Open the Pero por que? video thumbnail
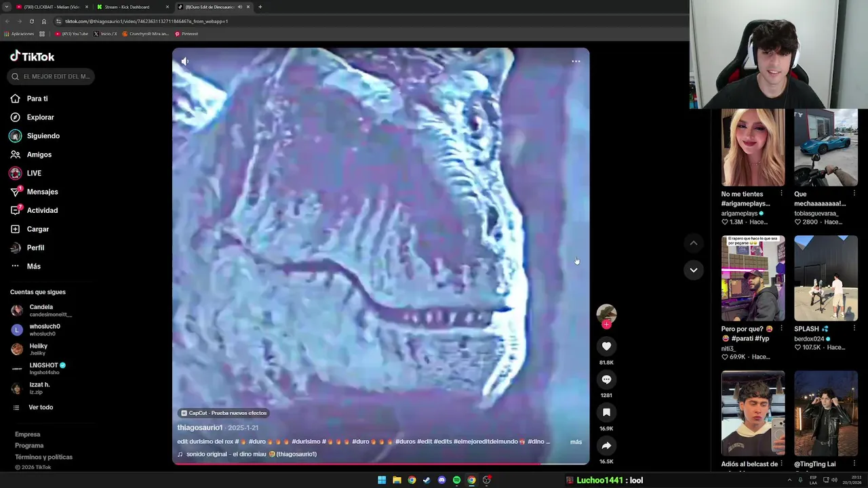Image resolution: width=868 pixels, height=488 pixels. tap(753, 278)
